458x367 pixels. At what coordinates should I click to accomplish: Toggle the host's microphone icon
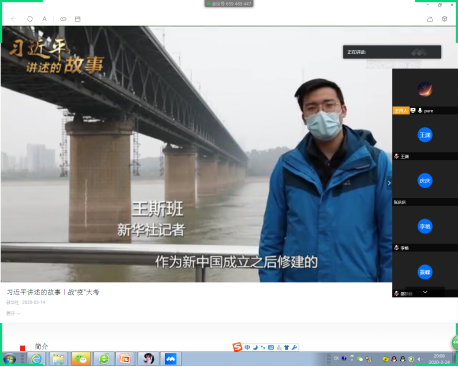[x=420, y=110]
